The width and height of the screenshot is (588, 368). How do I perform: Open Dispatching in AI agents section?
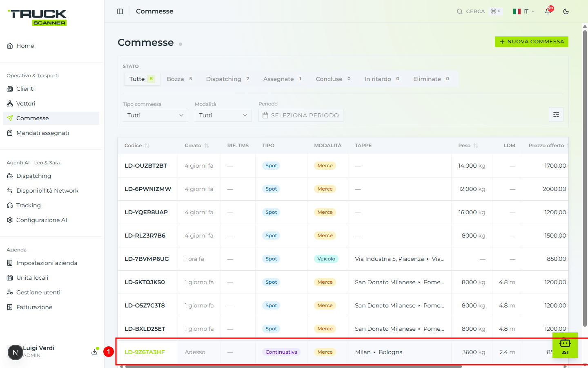click(x=51, y=176)
